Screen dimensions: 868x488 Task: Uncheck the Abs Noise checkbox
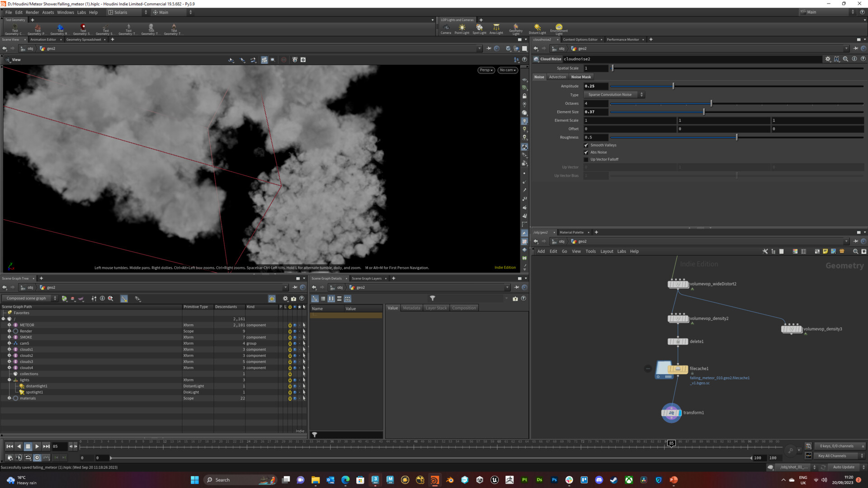586,152
